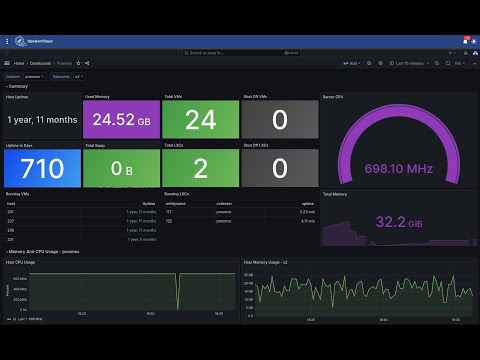This screenshot has height=360, width=480.
Task: Collapse the Summary row
Action: pos(17,86)
